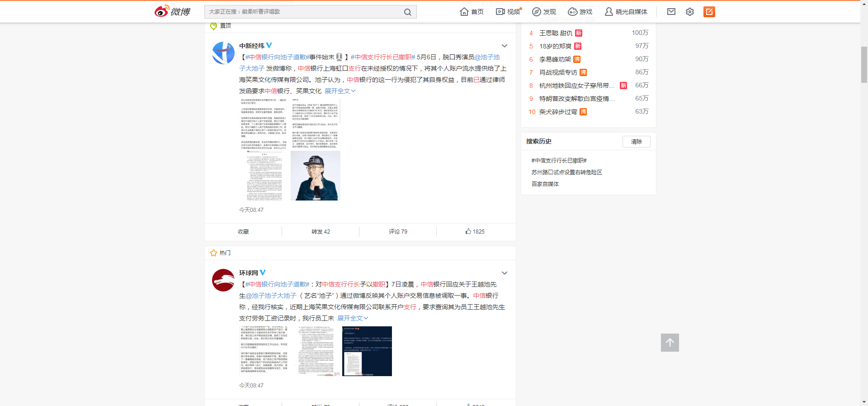Open 评论 79 comments
Viewport: 868px width, 406px height.
click(398, 232)
